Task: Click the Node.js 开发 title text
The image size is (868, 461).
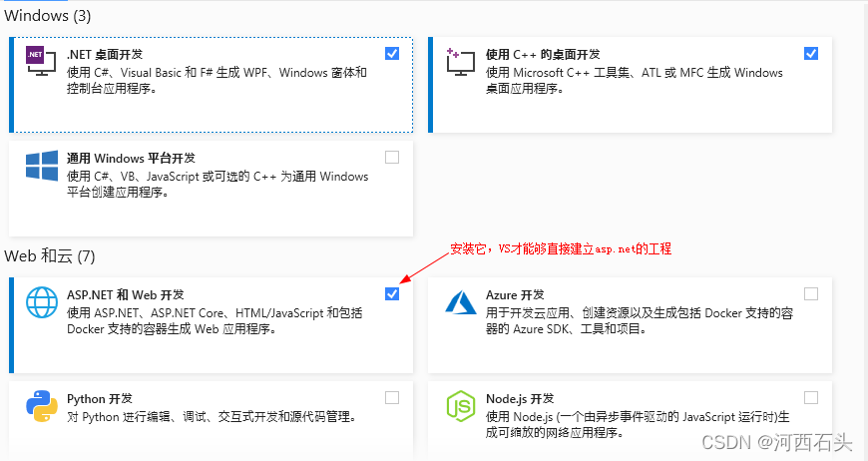Action: click(x=520, y=399)
